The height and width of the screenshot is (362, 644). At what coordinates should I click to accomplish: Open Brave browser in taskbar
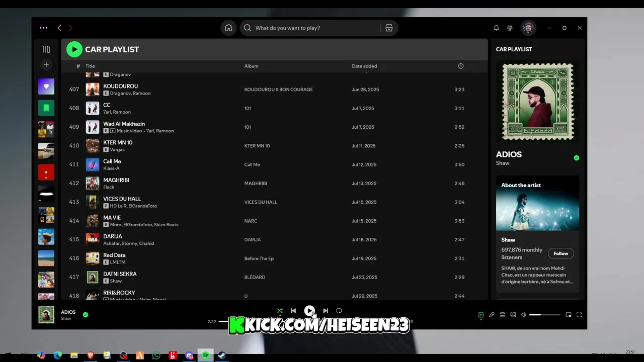tap(91, 355)
